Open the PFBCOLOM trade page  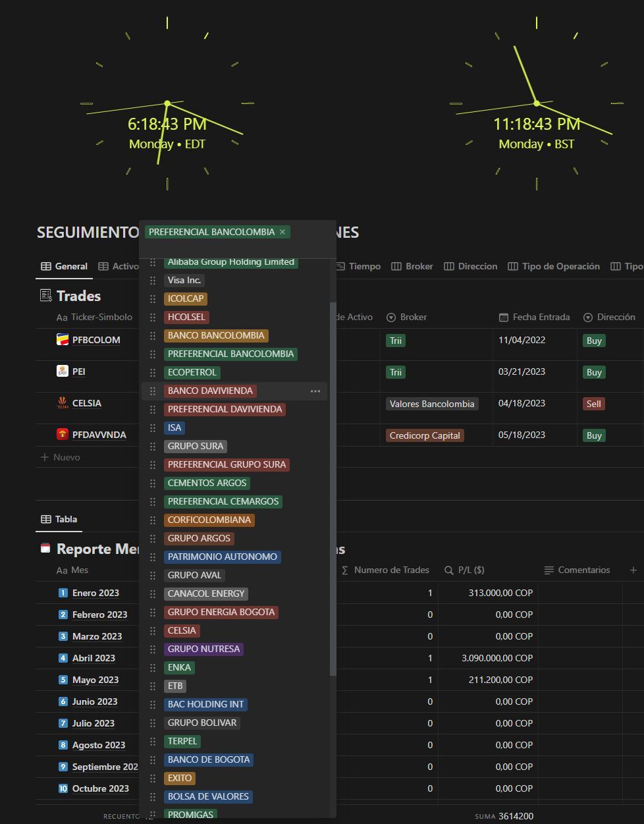(96, 340)
